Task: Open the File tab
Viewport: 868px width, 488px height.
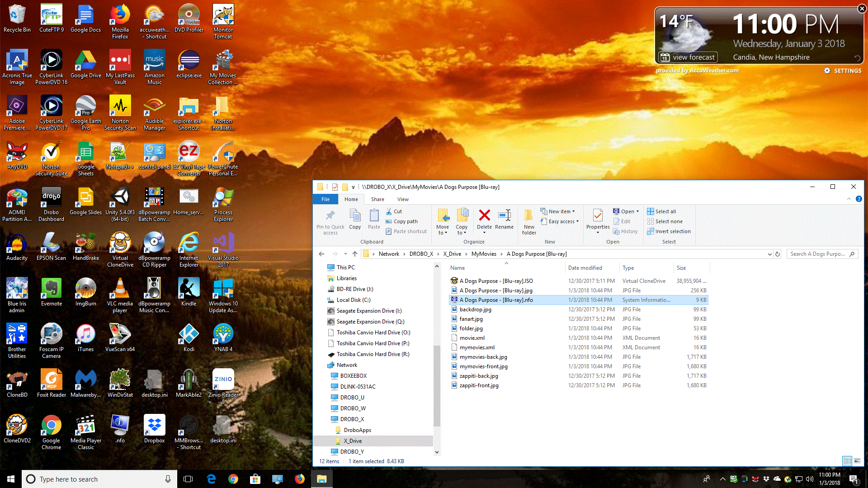Action: tap(325, 199)
